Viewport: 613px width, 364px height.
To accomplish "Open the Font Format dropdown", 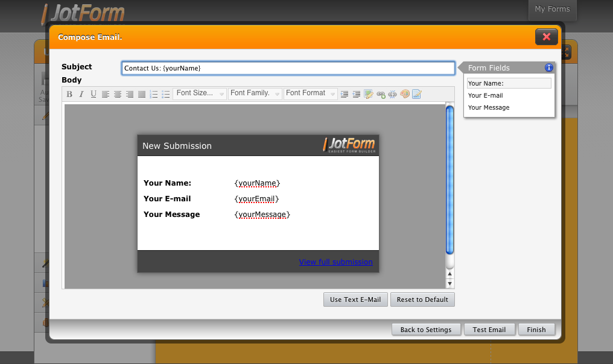I will [x=311, y=93].
